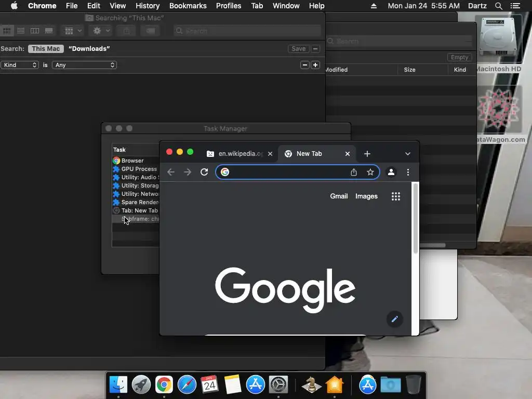The width and height of the screenshot is (532, 399).
Task: Click the Finder share toolbar button
Action: click(x=126, y=31)
